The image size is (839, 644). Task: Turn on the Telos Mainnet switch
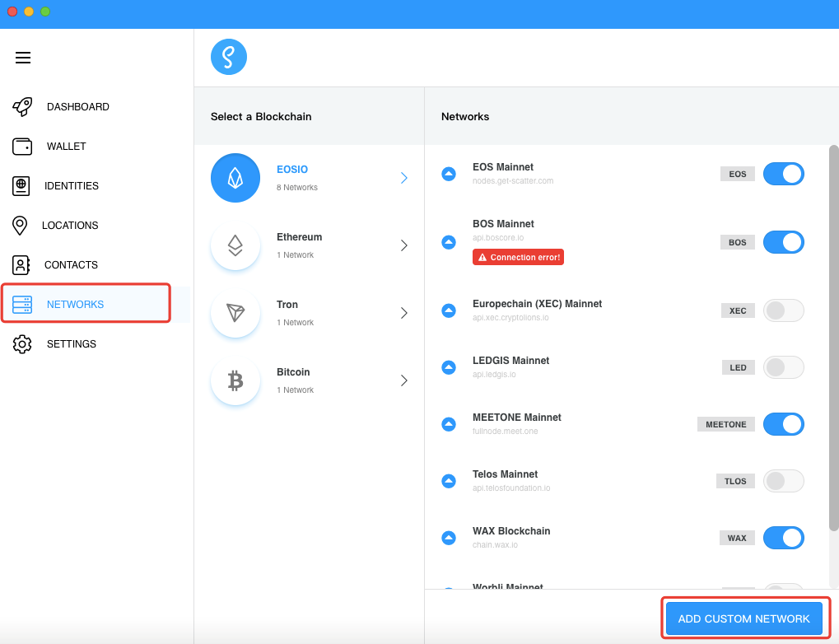tap(783, 481)
